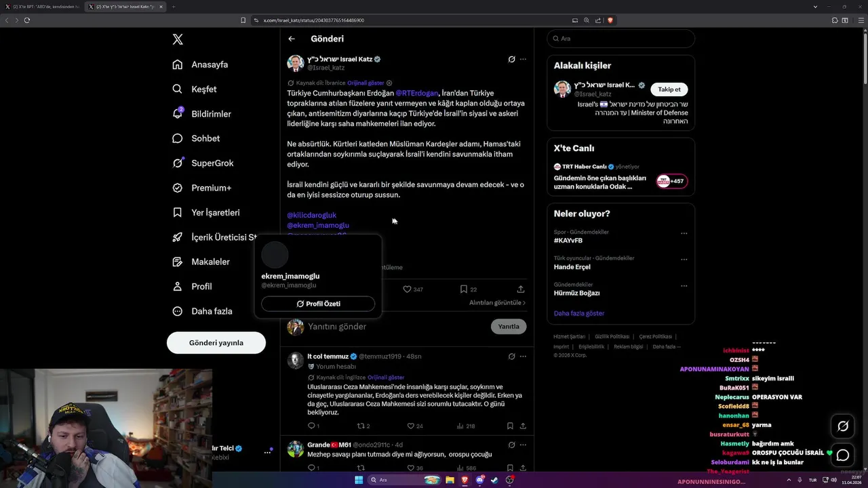Open floating Grok button at bottom right

pos(843,426)
